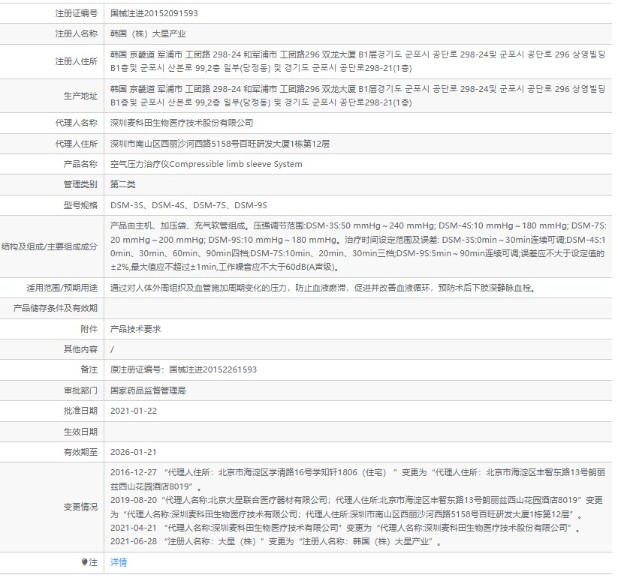Image resolution: width=618 pixels, height=576 pixels.
Task: Select the 第二类 value
Action: [x=123, y=185]
